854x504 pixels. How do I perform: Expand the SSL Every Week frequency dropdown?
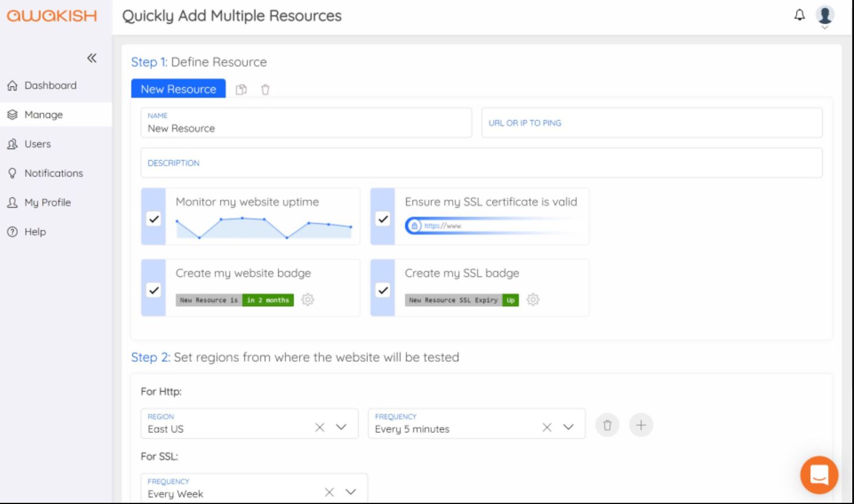[x=351, y=492]
